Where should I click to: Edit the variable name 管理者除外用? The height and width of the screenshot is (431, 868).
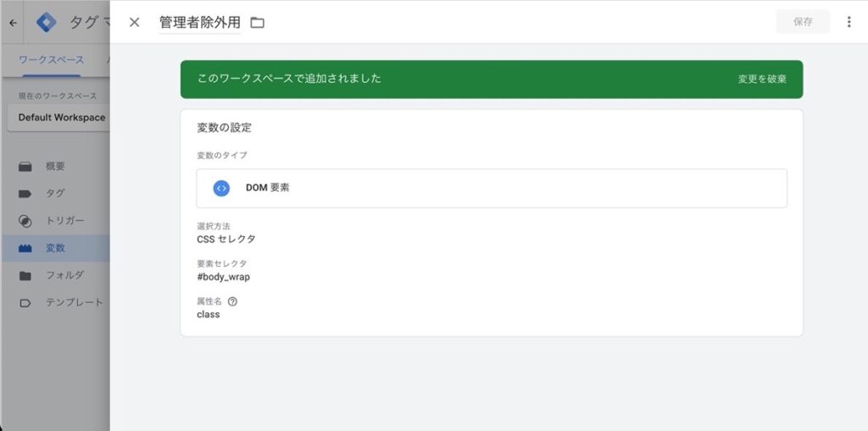200,22
